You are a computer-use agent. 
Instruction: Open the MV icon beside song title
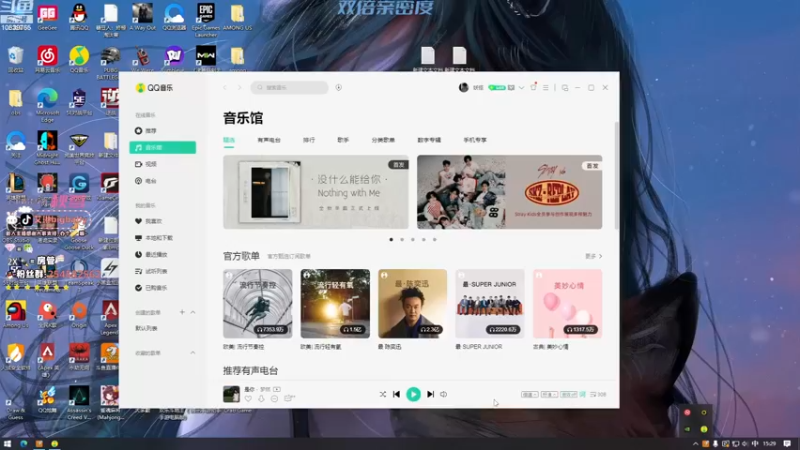[x=277, y=389]
